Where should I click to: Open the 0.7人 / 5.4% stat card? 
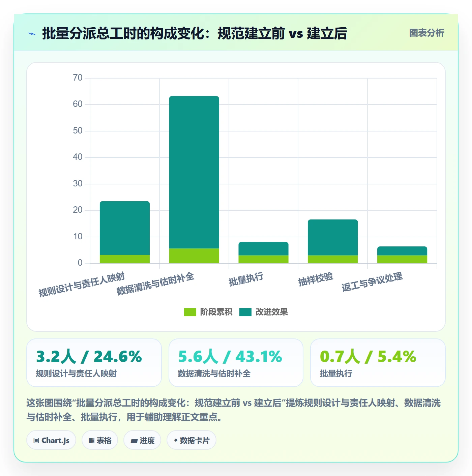(378, 363)
